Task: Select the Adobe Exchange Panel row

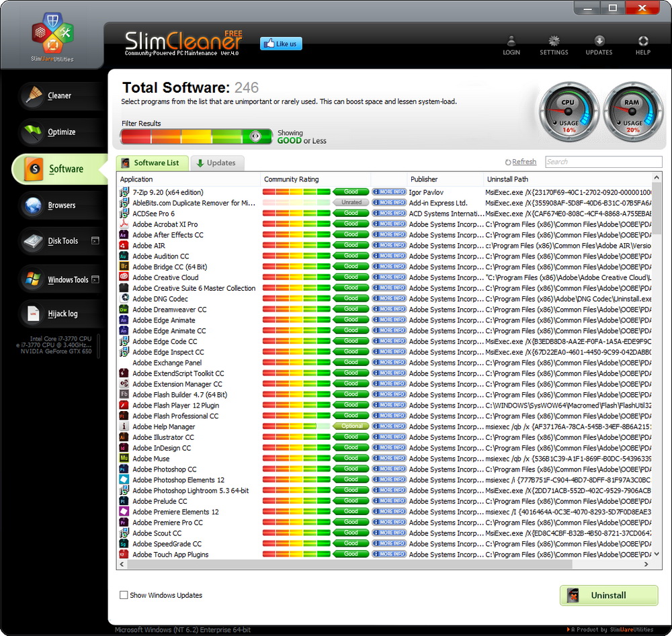Action: tap(384, 363)
